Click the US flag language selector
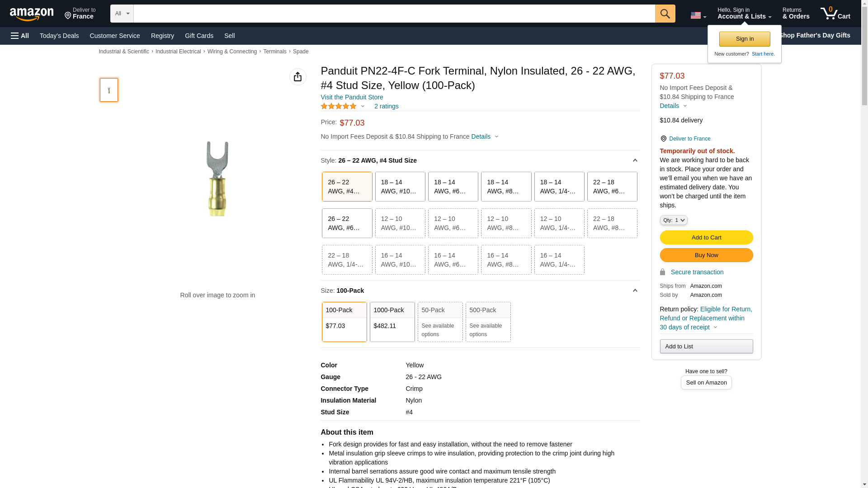The height and width of the screenshot is (488, 868). [x=698, y=15]
